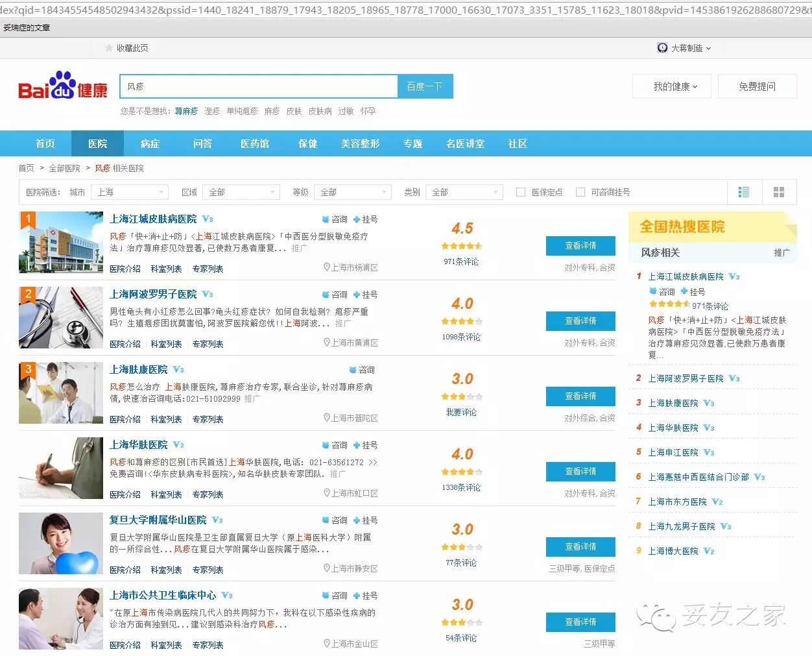812x656 pixels.
Task: Click suggested term 湿疹
Action: pos(212,111)
